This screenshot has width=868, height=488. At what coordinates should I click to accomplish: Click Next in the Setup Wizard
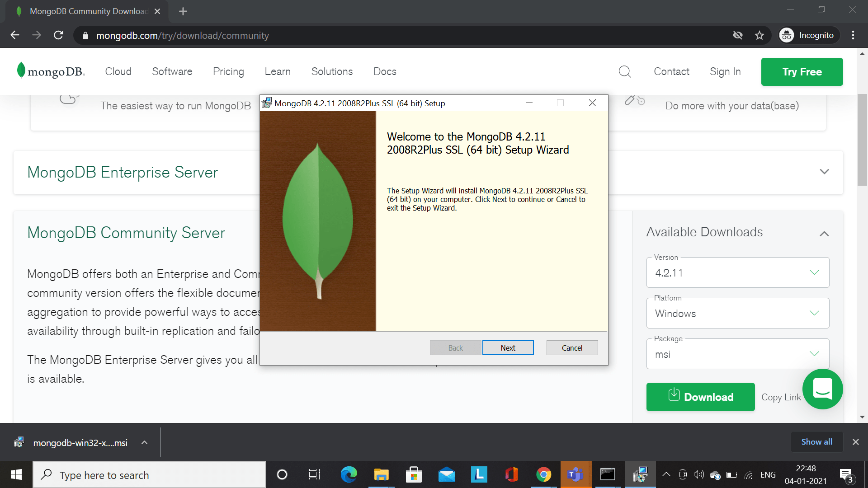pos(508,347)
